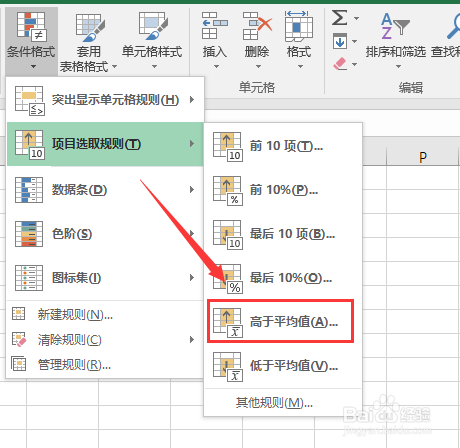Open the 格式 dropdown arrow
Screen dimensions: 460x448
[300, 67]
